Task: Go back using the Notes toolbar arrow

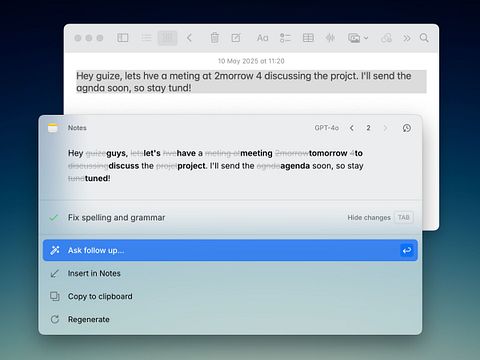Action: (x=189, y=38)
